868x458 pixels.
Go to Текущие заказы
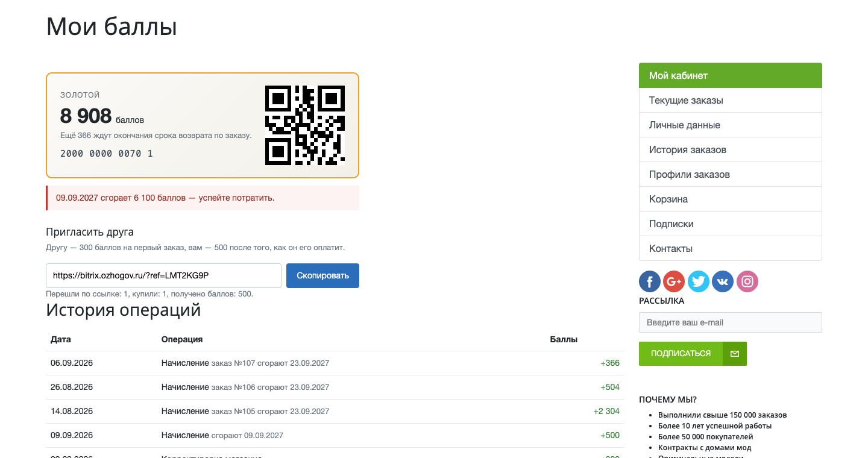(731, 100)
